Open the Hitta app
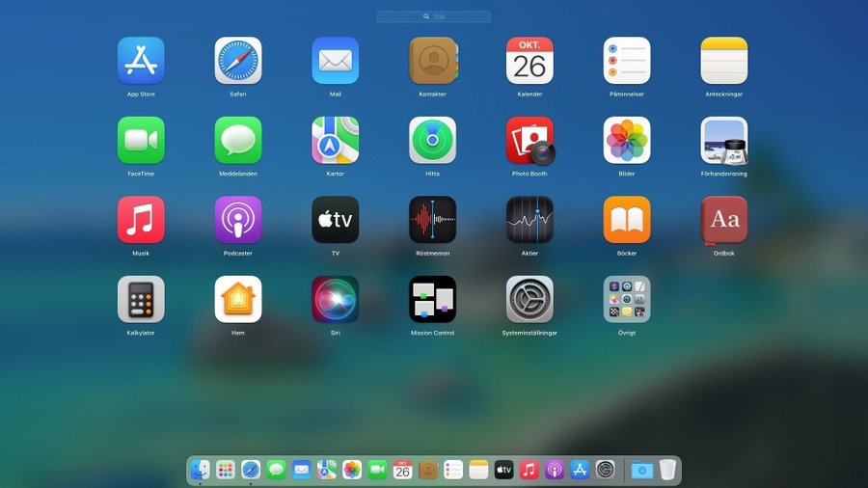Screen dimensions: 868x488 432,141
